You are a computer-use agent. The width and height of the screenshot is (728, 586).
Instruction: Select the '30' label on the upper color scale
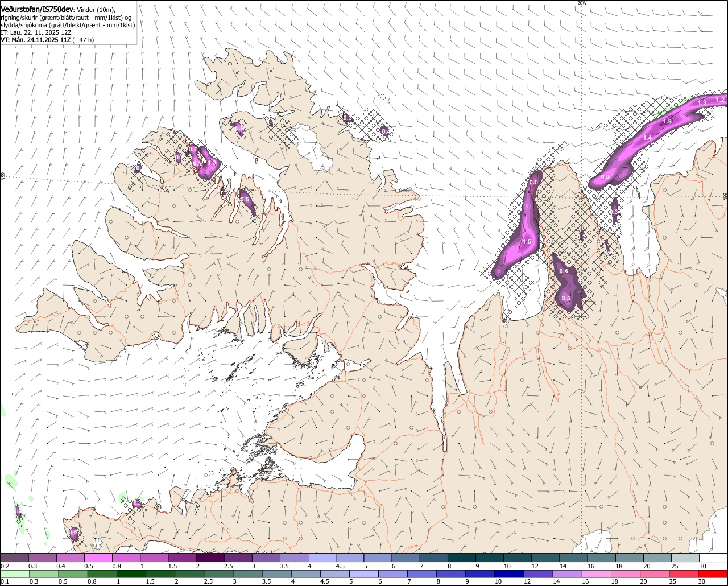(x=702, y=567)
